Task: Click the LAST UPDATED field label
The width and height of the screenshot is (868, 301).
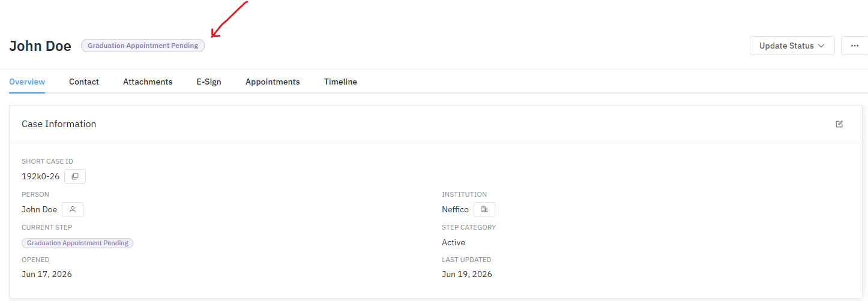Action: pyautogui.click(x=466, y=260)
